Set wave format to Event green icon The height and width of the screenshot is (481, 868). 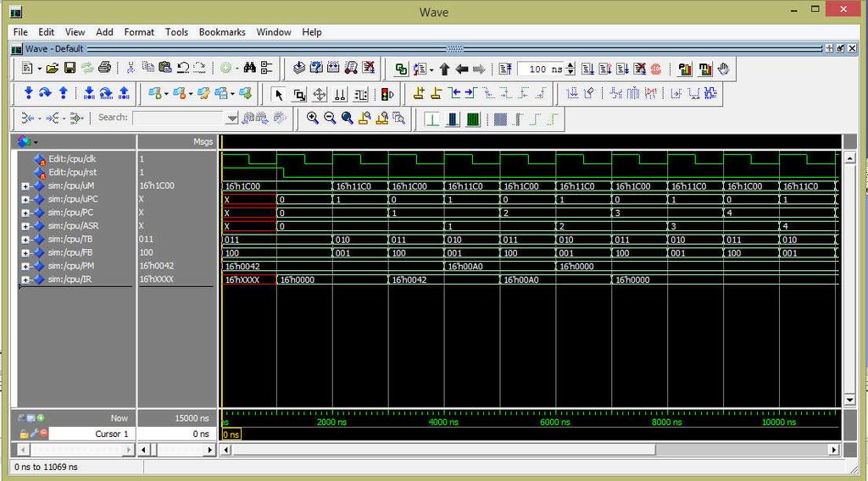pos(473,119)
